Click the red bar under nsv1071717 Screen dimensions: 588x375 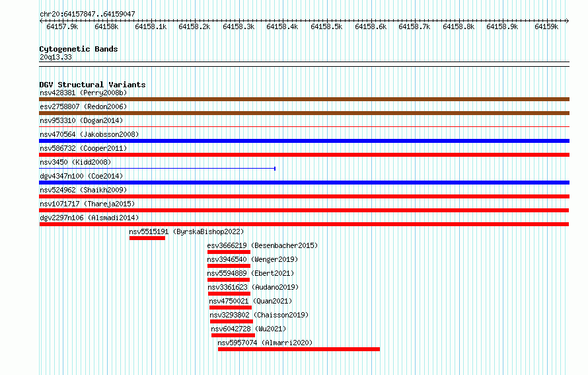point(304,210)
